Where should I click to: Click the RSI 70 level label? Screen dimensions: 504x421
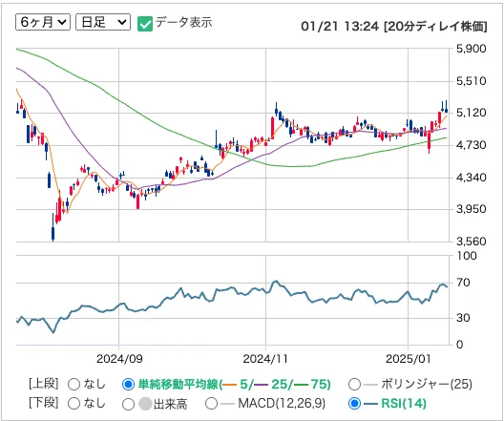463,283
